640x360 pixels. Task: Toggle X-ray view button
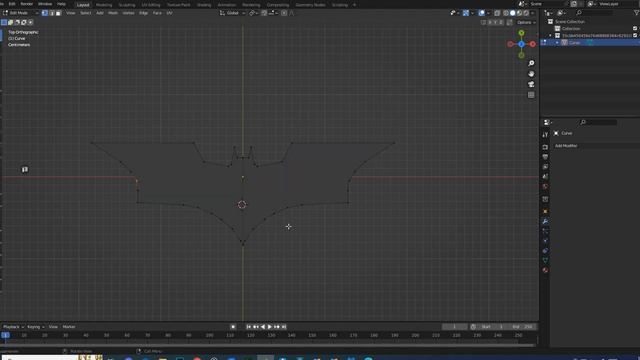[x=497, y=13]
